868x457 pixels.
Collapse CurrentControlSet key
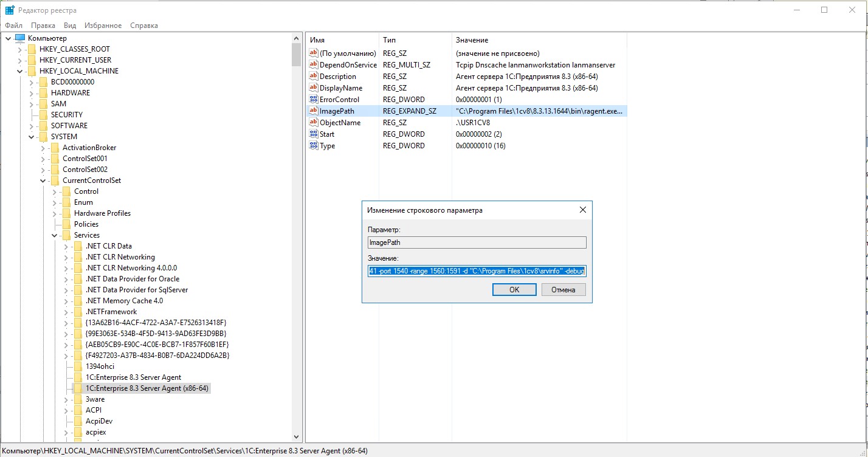[43, 180]
